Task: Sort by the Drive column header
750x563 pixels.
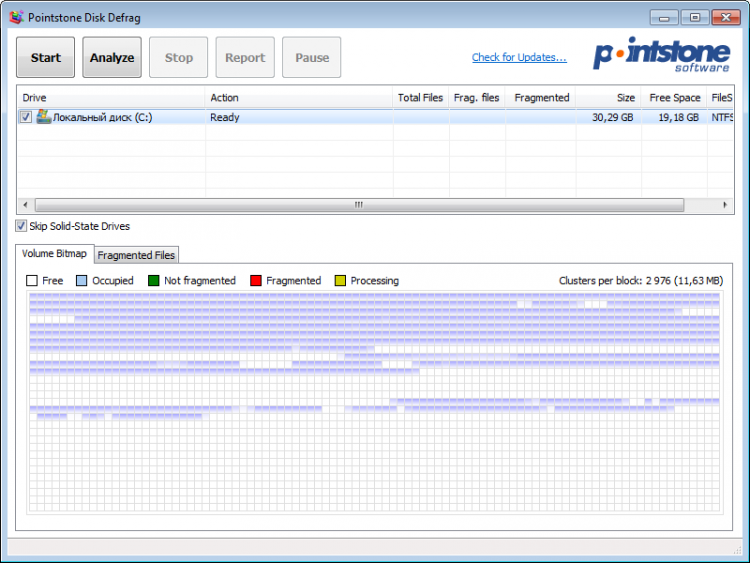Action: [x=111, y=98]
